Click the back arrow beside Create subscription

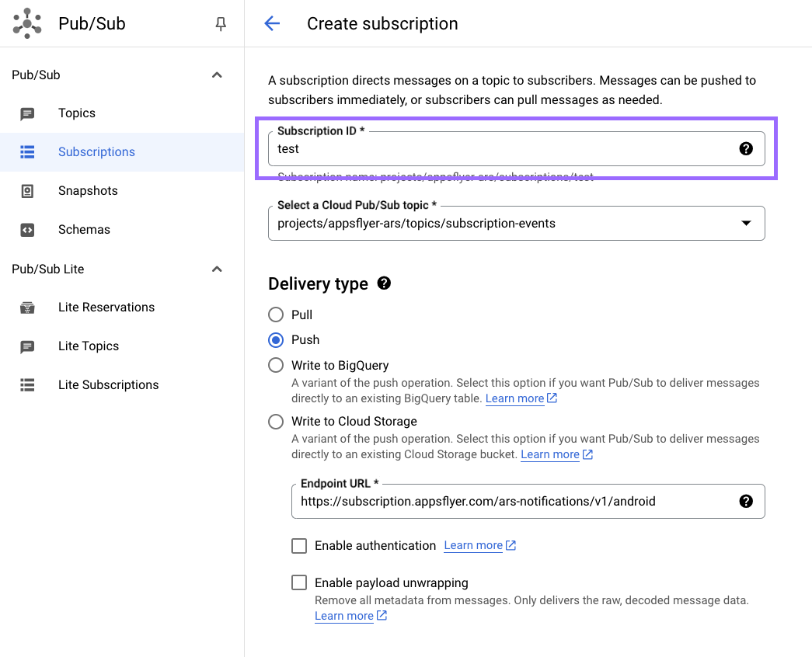coord(272,23)
